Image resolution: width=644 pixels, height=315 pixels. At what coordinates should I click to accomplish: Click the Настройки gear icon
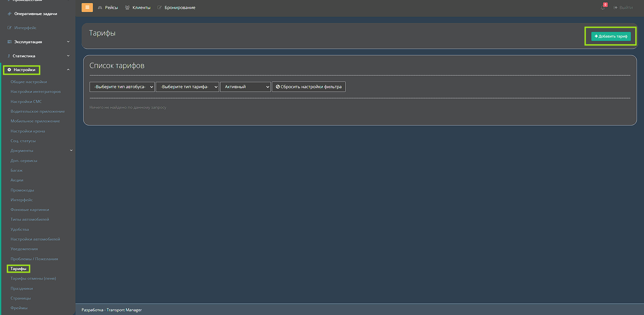(x=9, y=70)
